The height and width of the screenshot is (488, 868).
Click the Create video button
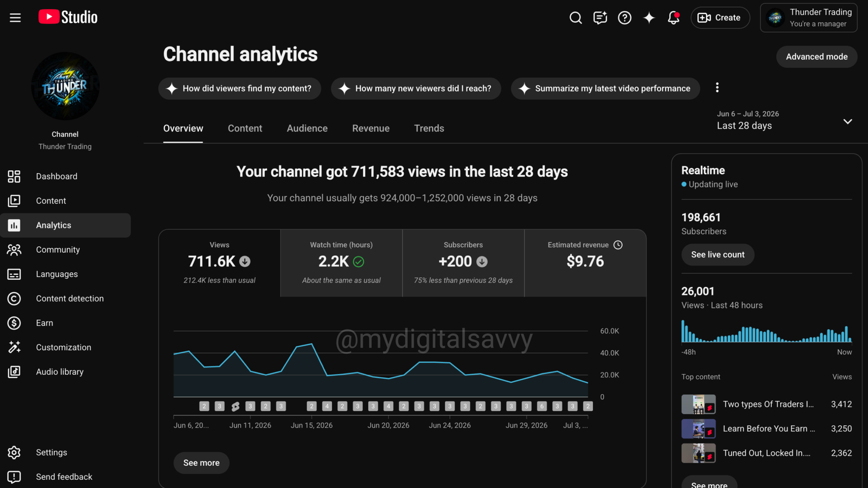pyautogui.click(x=720, y=18)
